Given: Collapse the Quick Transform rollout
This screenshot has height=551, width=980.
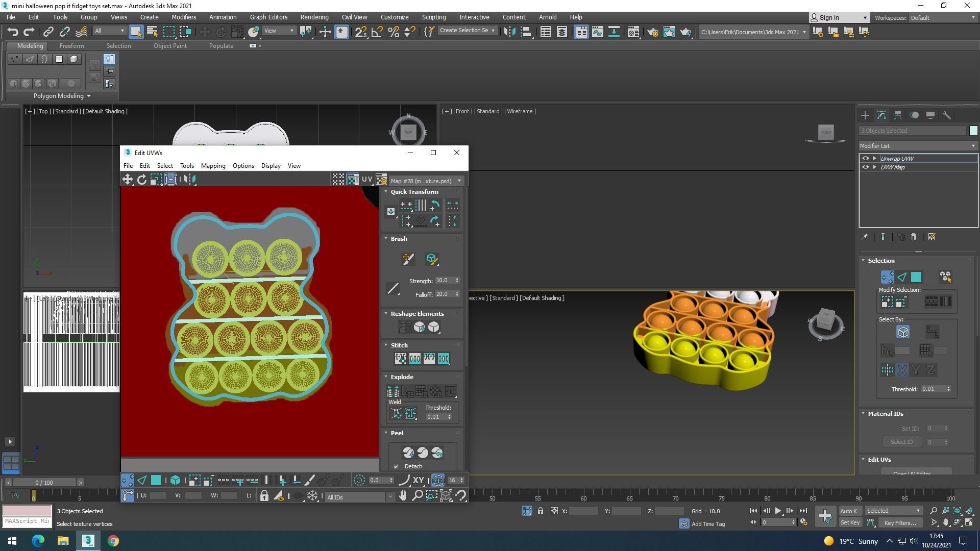Looking at the screenshot, I should coord(386,192).
